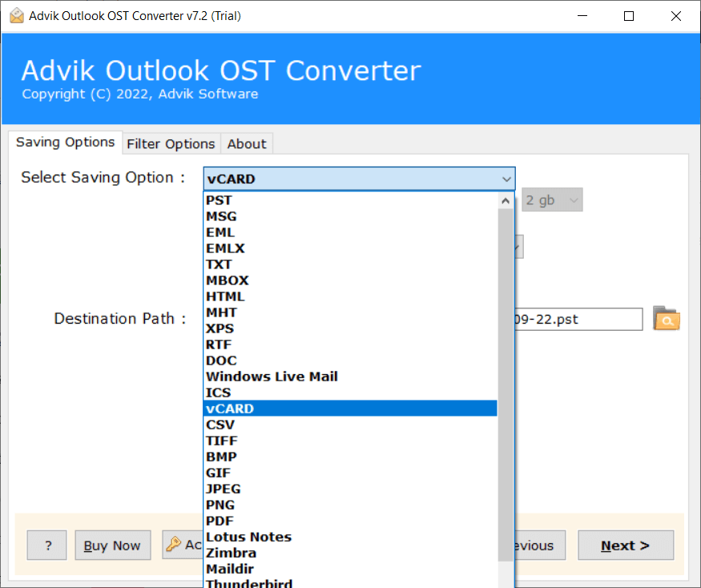Select EML from the saving list
Image resolution: width=701 pixels, height=588 pixels.
pyautogui.click(x=351, y=232)
